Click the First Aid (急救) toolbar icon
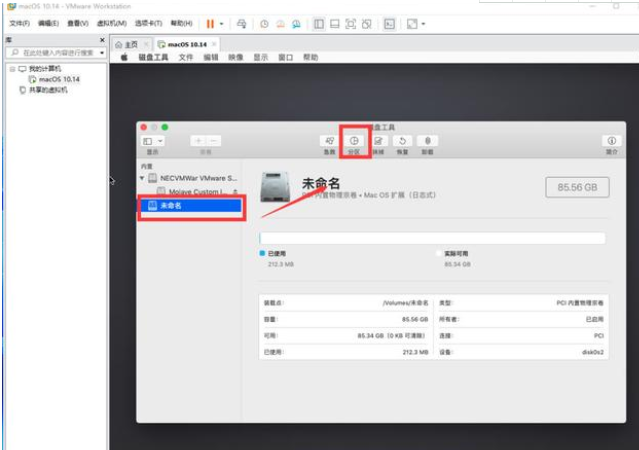This screenshot has width=639, height=450. click(329, 141)
